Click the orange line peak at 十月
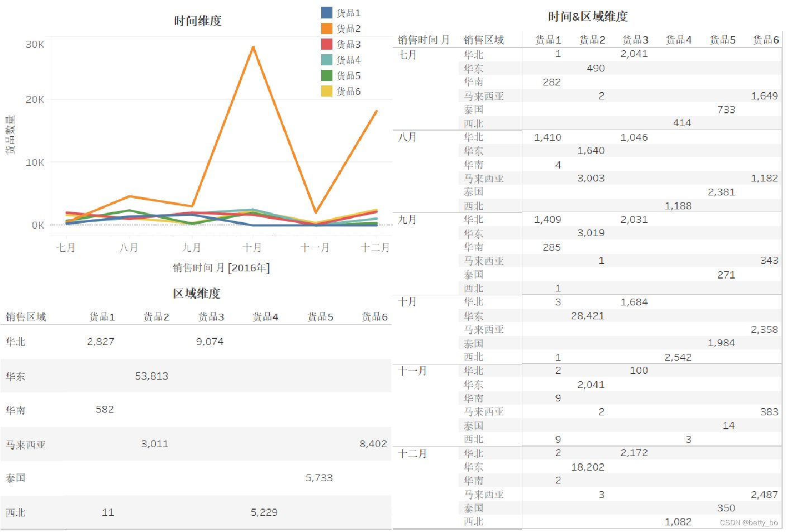 (253, 47)
